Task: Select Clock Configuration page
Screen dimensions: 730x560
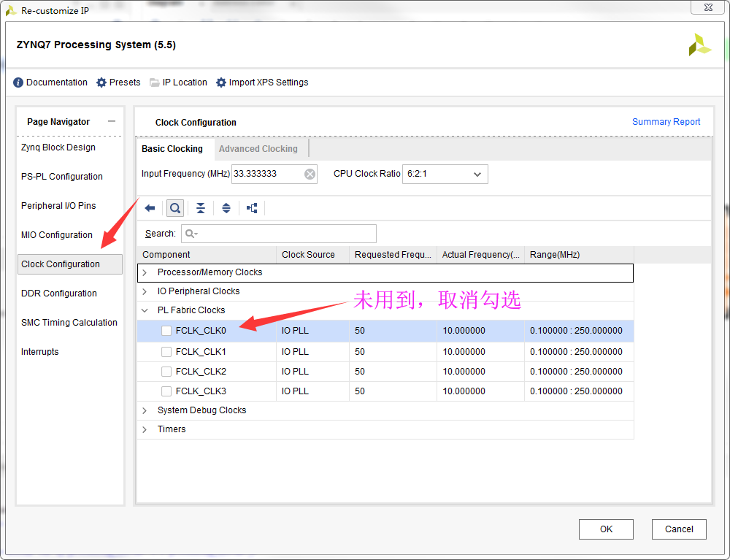Action: [70, 264]
